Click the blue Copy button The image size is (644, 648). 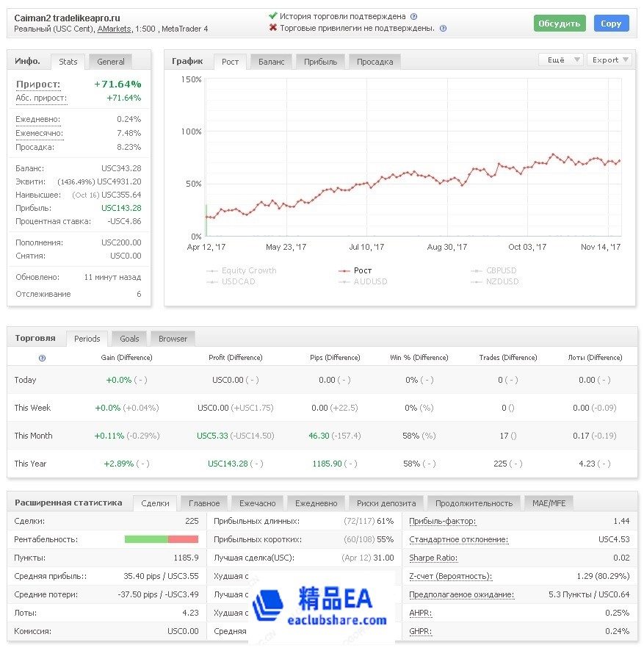[611, 24]
